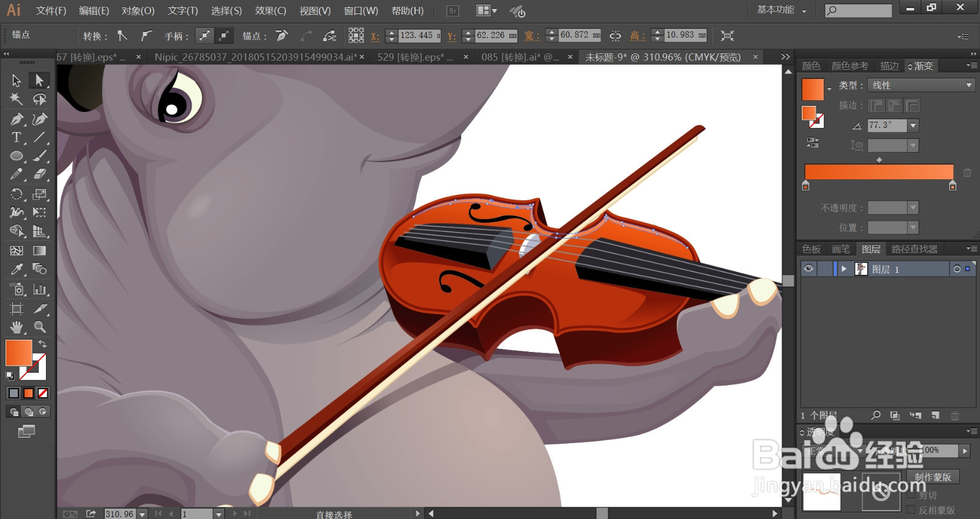Set Gradient fill mode button
980x519 pixels.
pyautogui.click(x=28, y=393)
